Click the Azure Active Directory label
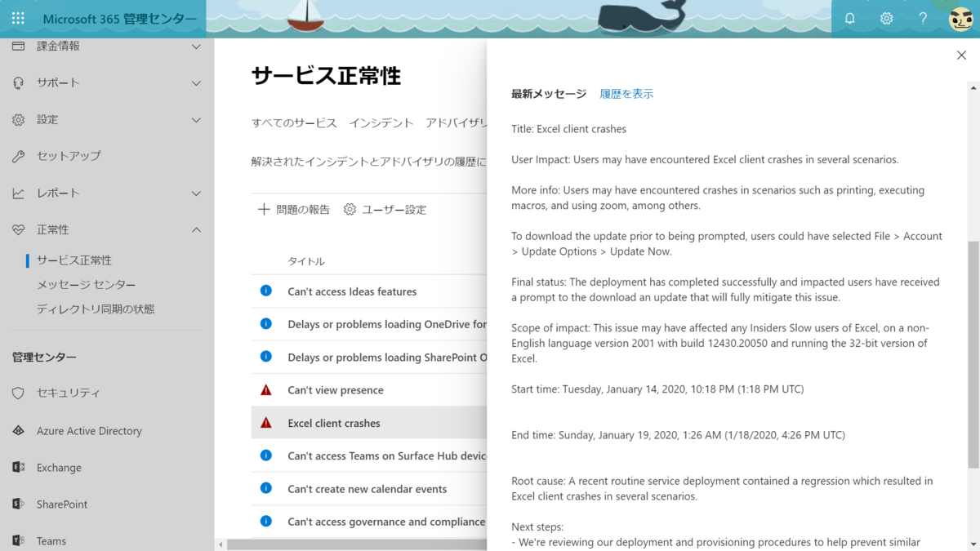Viewport: 980px width, 551px height. tap(89, 431)
